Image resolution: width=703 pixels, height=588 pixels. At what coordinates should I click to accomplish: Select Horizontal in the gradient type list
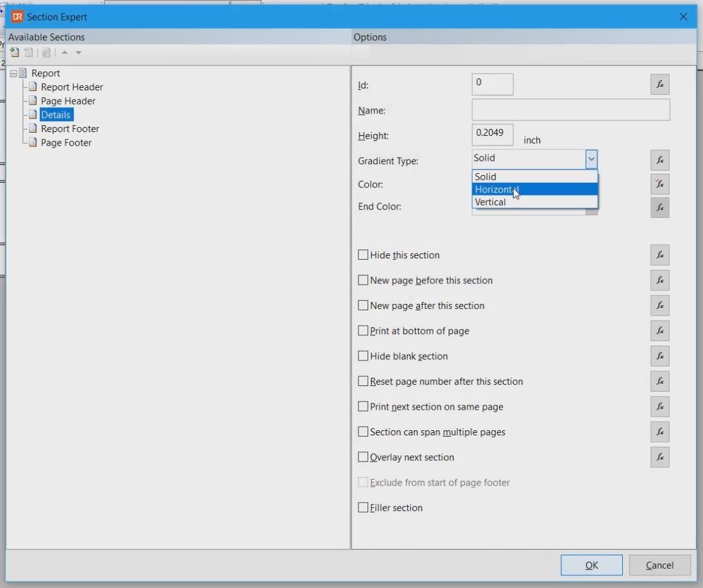click(x=496, y=189)
